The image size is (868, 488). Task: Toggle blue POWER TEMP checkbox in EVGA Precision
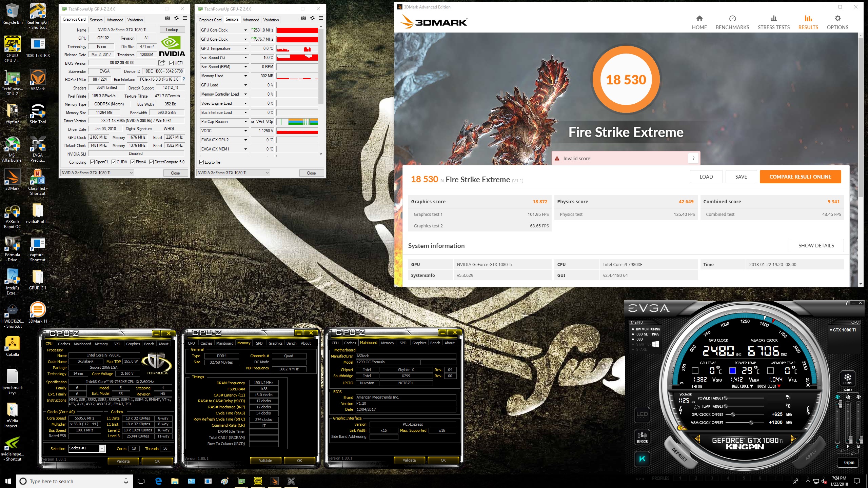pyautogui.click(x=732, y=371)
